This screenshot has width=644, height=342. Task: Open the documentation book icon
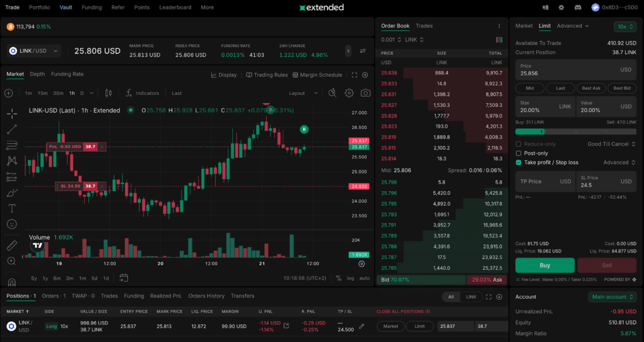point(545,8)
